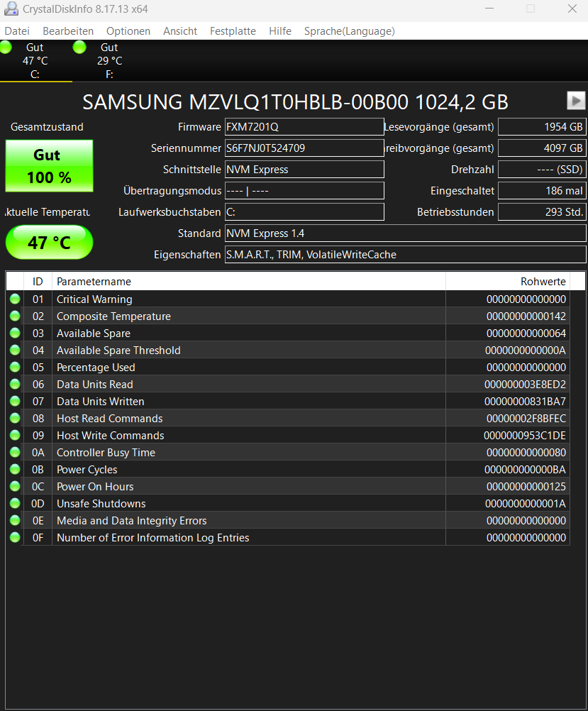Click the Rohwerte column header
This screenshot has width=588, height=711.
pyautogui.click(x=508, y=282)
